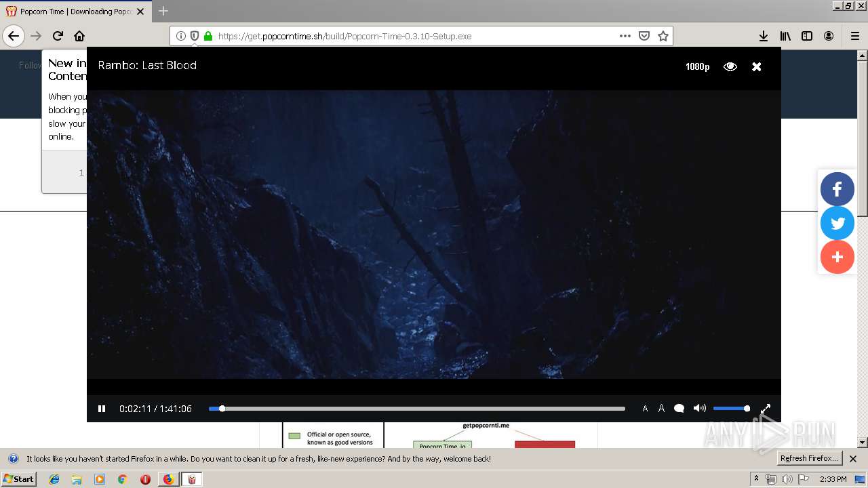This screenshot has width=868, height=488.
Task: Open the Firefox hamburger menu
Action: click(x=855, y=36)
